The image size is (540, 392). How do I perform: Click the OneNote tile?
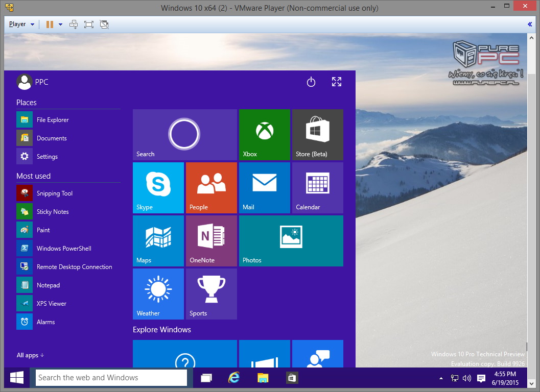[211, 240]
